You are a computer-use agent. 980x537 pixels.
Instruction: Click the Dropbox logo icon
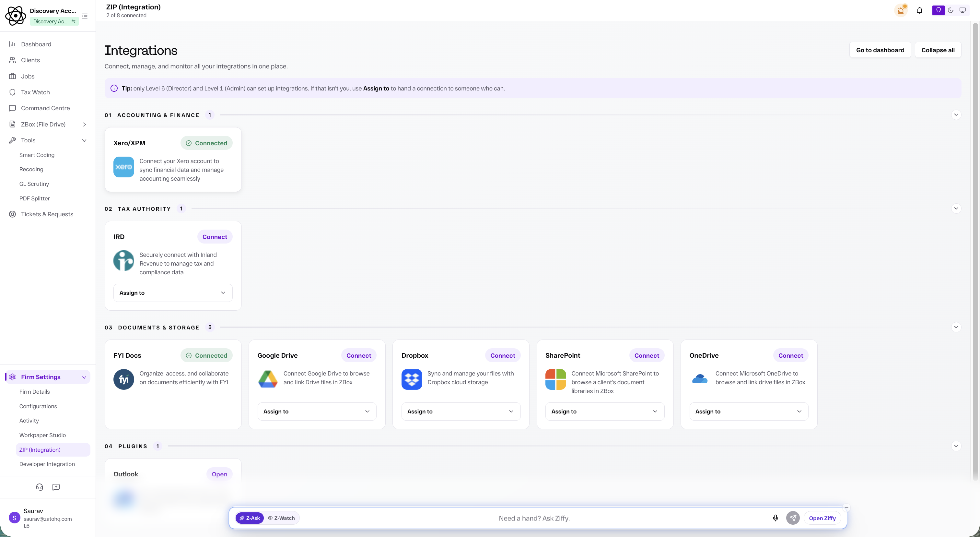tap(412, 379)
